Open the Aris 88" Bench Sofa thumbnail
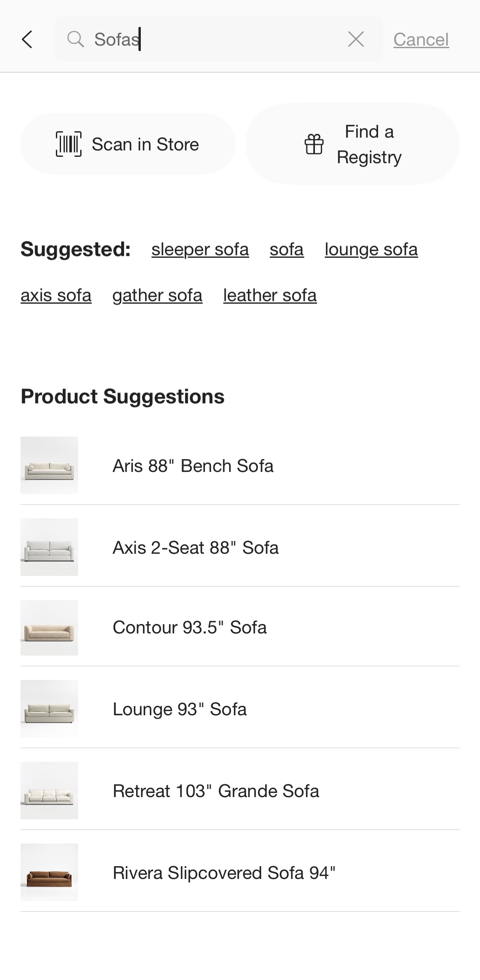This screenshot has height=980, width=480. click(x=49, y=465)
